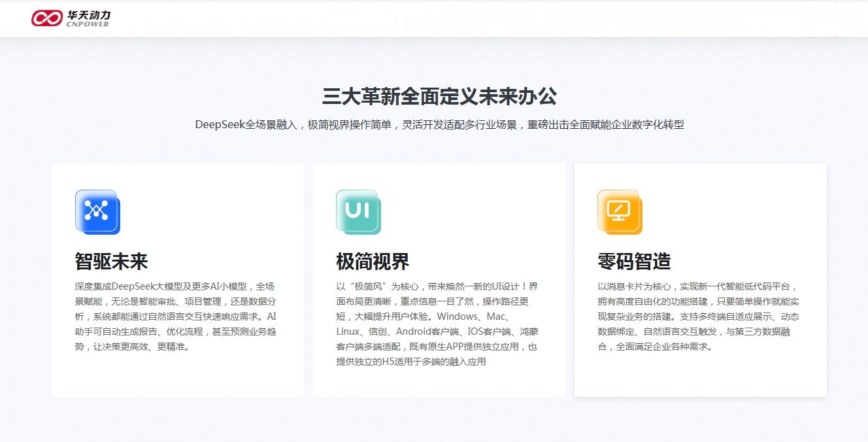Select the 智驱未来 card title
The width and height of the screenshot is (868, 442).
[x=112, y=262]
